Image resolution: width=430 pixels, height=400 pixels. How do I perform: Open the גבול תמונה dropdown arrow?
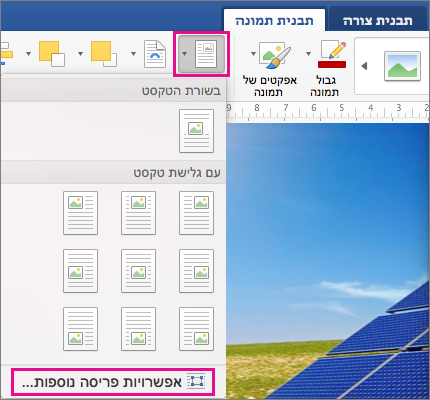309,54
